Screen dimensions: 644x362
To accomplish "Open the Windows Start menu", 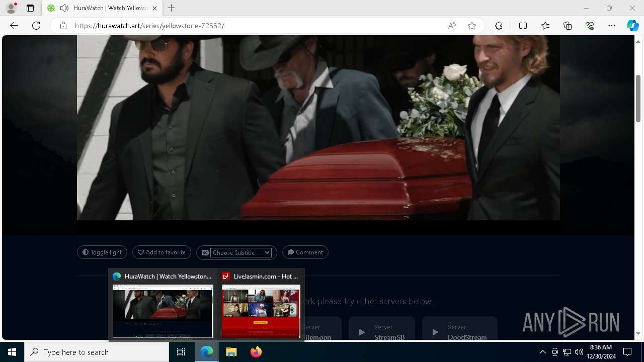I will click(12, 352).
